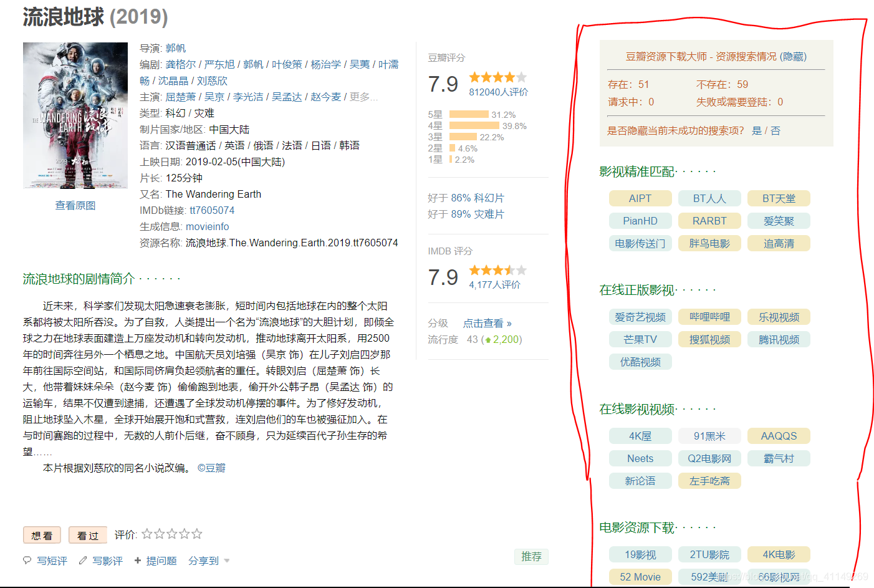This screenshot has width=874, height=588.
Task: Open the AIPT resource tag
Action: tap(640, 198)
